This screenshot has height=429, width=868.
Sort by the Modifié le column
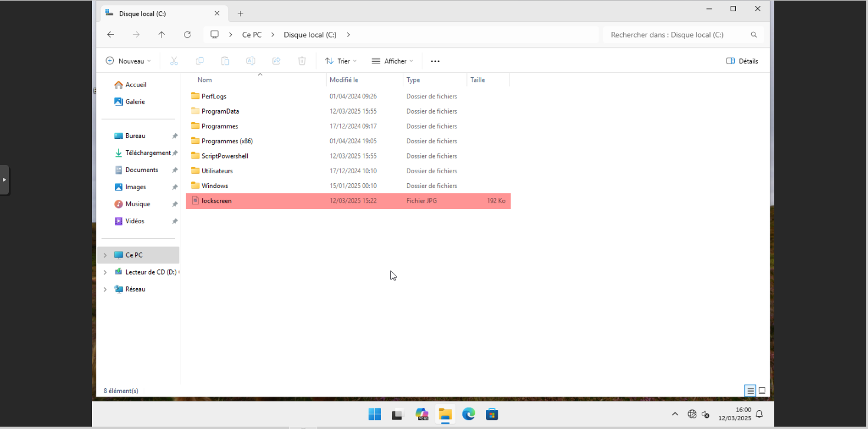tap(344, 80)
